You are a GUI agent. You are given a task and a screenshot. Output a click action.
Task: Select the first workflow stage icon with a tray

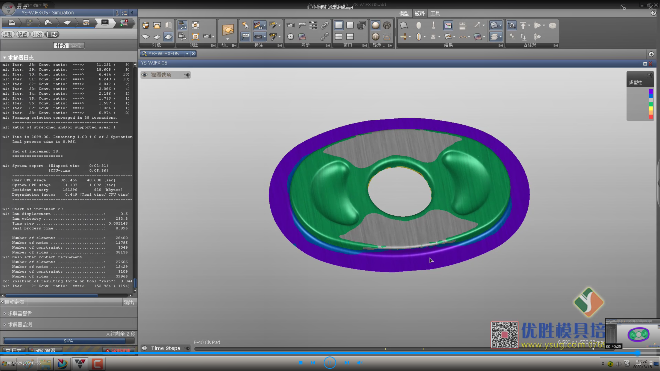pyautogui.click(x=12, y=23)
